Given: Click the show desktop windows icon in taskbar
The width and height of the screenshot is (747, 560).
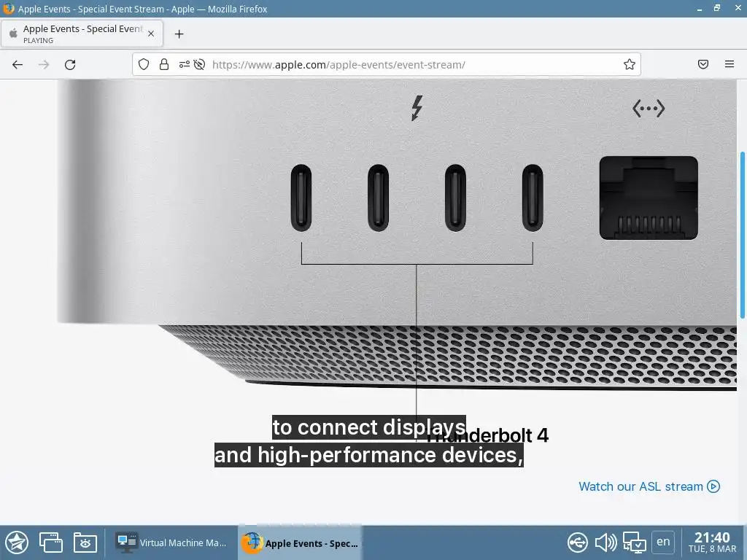Looking at the screenshot, I should [51, 542].
